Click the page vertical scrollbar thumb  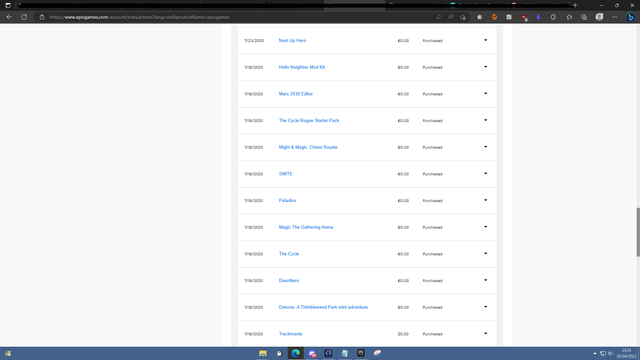(x=638, y=232)
